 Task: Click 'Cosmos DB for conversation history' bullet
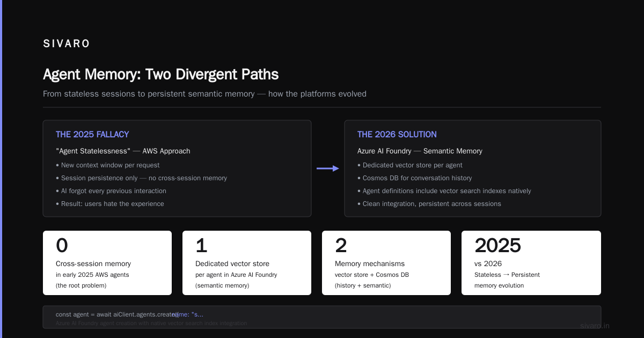pyautogui.click(x=415, y=178)
